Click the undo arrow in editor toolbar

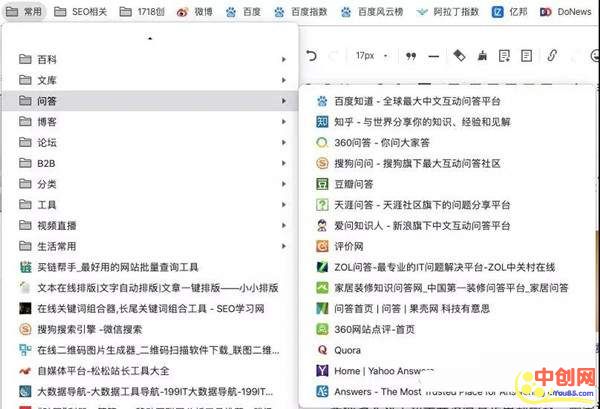312,56
